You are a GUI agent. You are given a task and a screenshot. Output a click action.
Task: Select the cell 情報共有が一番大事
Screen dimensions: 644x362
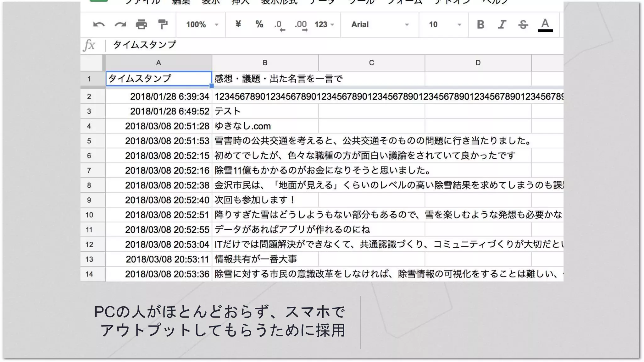pyautogui.click(x=265, y=259)
